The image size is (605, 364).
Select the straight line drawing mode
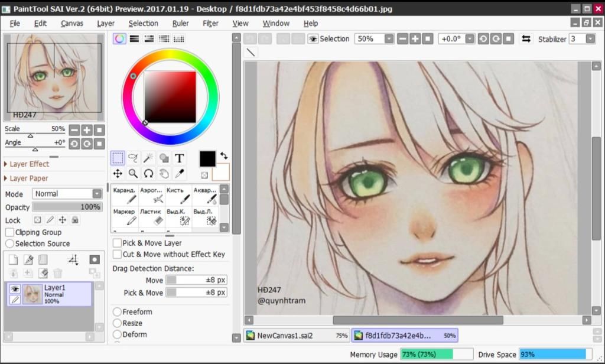[x=251, y=52]
